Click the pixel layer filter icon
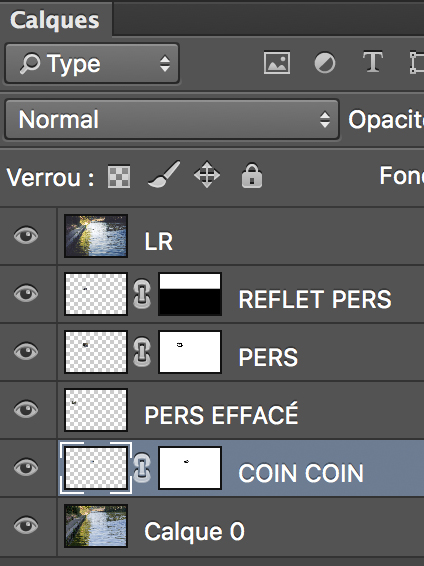Viewport: 424px width, 566px height. 277,63
